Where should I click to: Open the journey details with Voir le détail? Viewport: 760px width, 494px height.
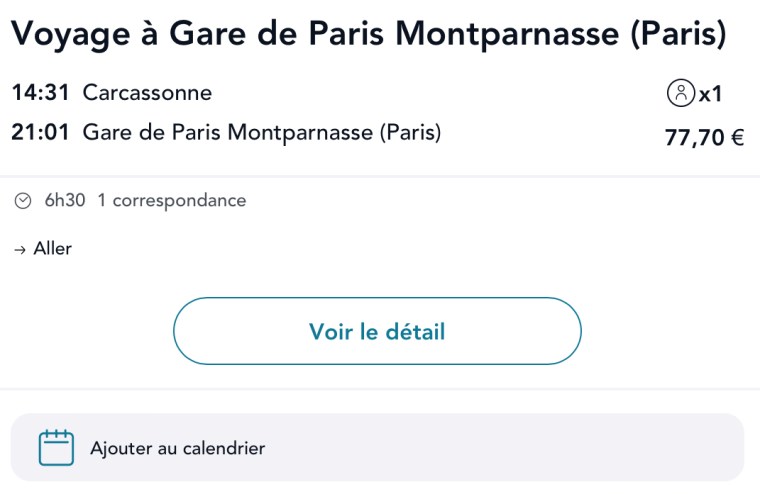[x=377, y=331]
